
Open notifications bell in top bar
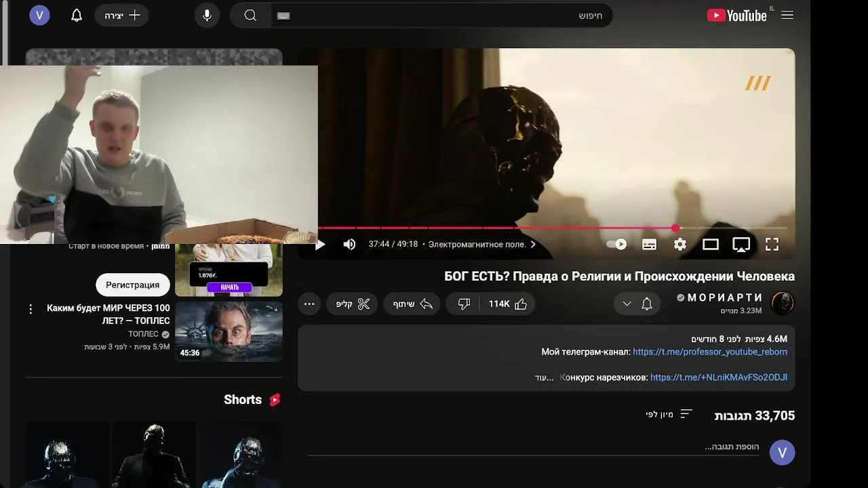coord(77,16)
